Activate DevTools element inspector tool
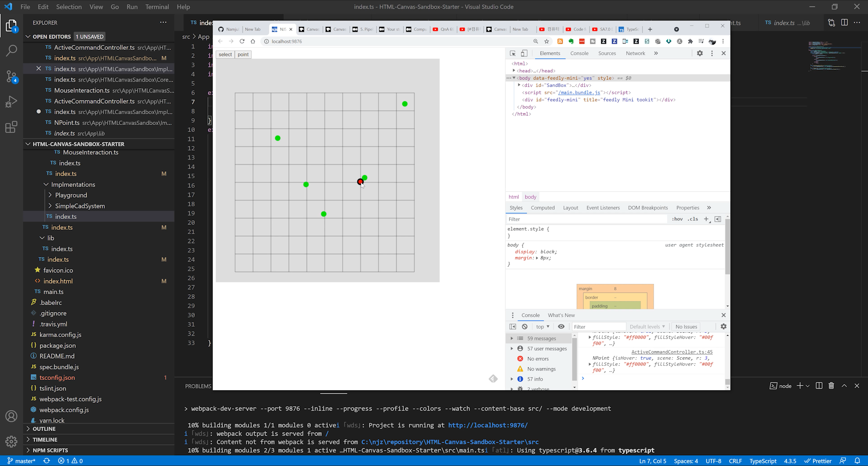This screenshot has width=868, height=466. [x=513, y=53]
